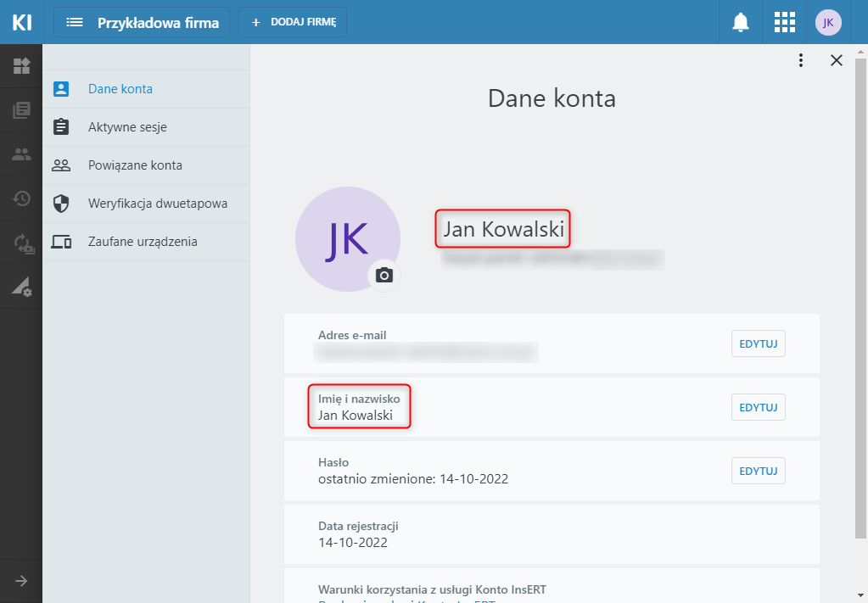868x603 pixels.
Task: Open the apps grid launcher
Action: click(784, 22)
